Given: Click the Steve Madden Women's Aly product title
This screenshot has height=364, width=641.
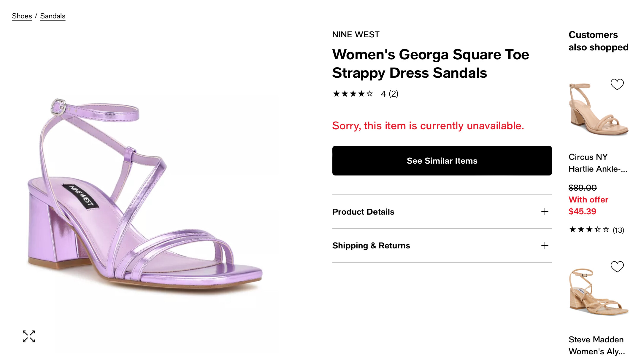Looking at the screenshot, I should [x=596, y=345].
